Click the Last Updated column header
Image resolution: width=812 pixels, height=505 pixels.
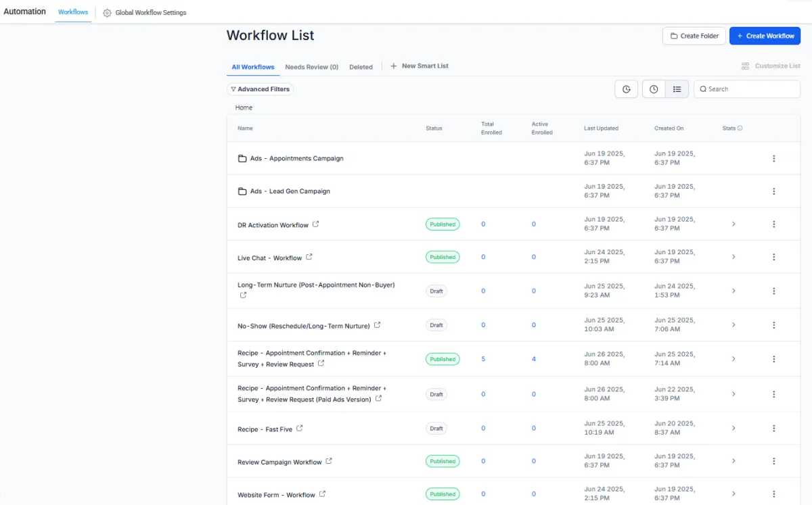point(602,128)
